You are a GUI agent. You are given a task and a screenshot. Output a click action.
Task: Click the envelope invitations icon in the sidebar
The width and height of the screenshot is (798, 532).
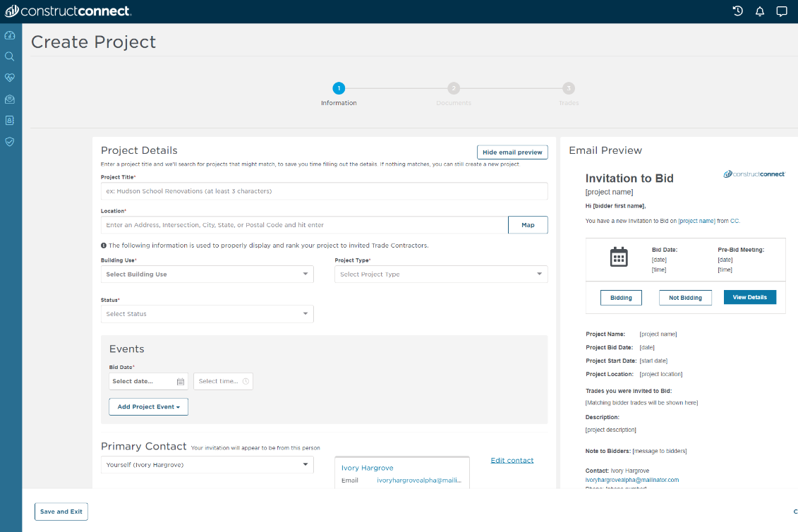10,99
